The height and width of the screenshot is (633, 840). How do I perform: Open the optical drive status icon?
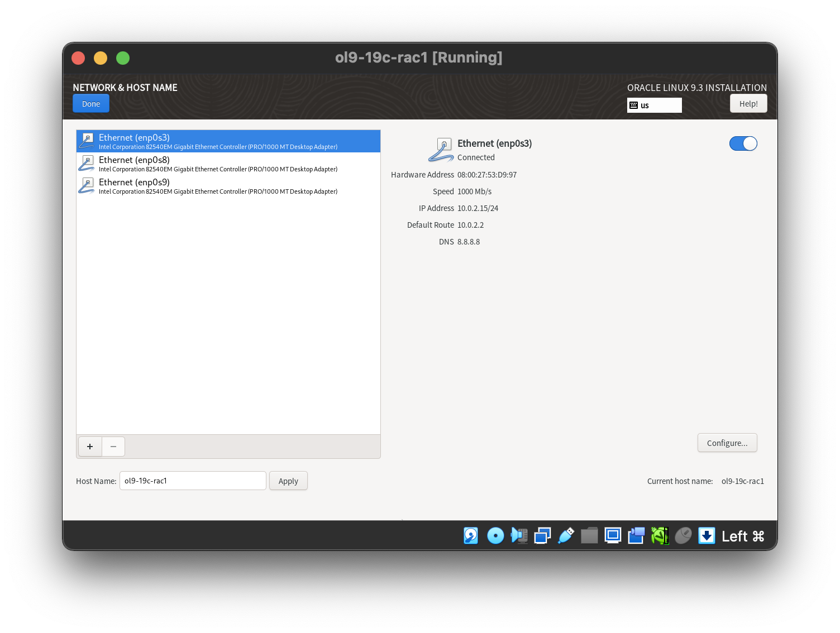point(495,536)
